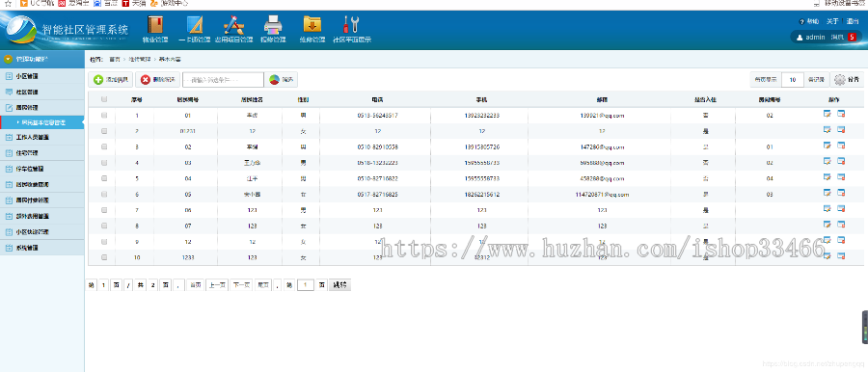
Task: Expand 小区管理 in the sidebar
Action: point(42,76)
